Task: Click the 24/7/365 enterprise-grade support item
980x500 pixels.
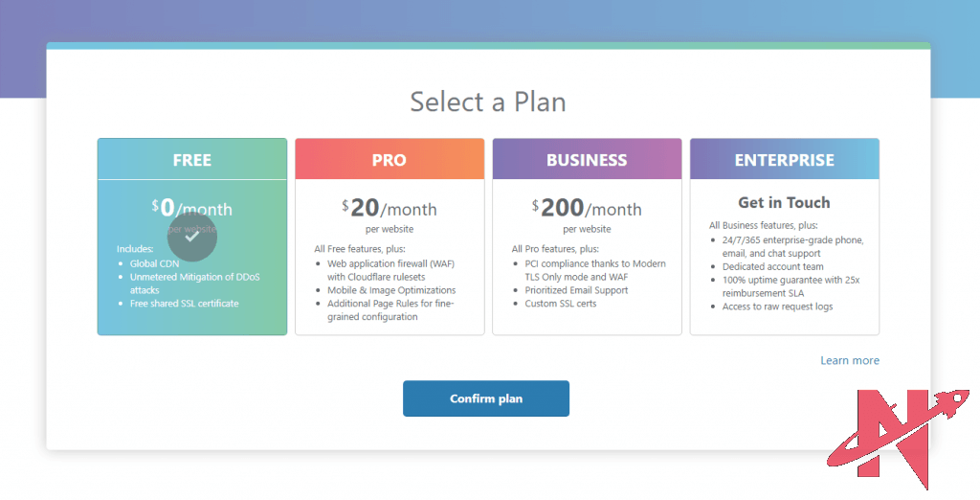Action: click(x=793, y=239)
